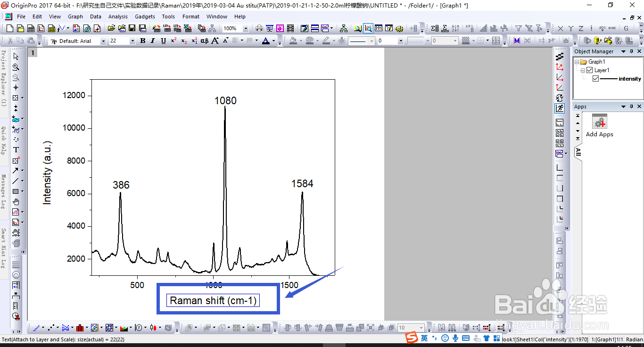
Task: Open an existing project file
Action: point(111,29)
